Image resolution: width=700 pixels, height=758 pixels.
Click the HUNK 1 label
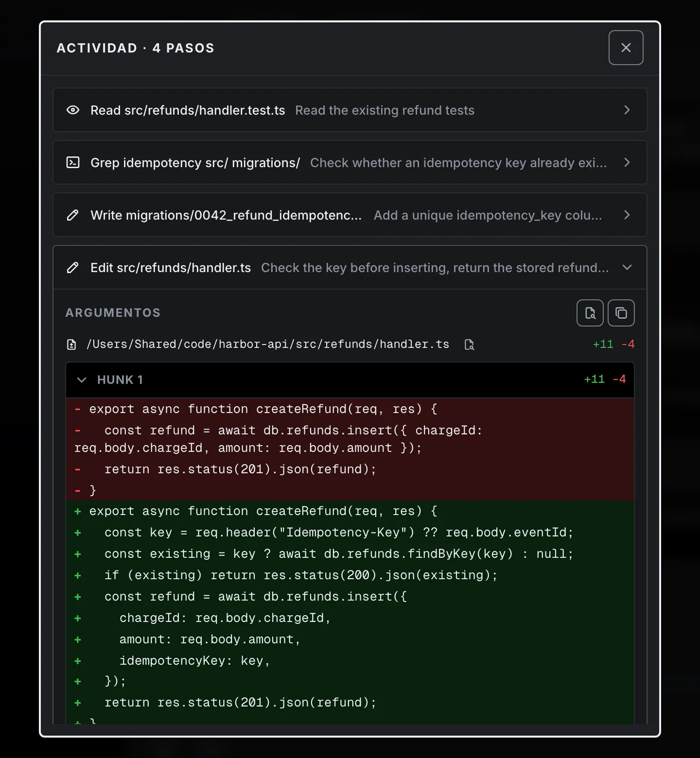[x=120, y=379]
